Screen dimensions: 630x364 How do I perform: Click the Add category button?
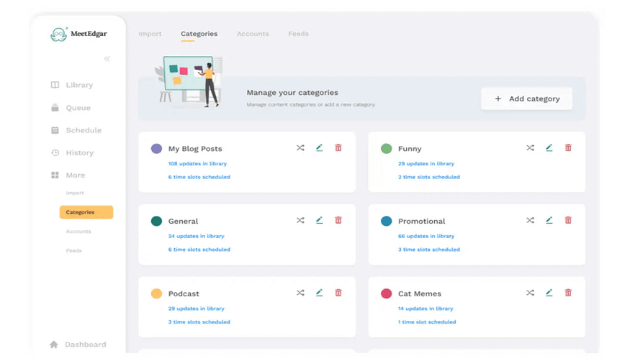[527, 99]
